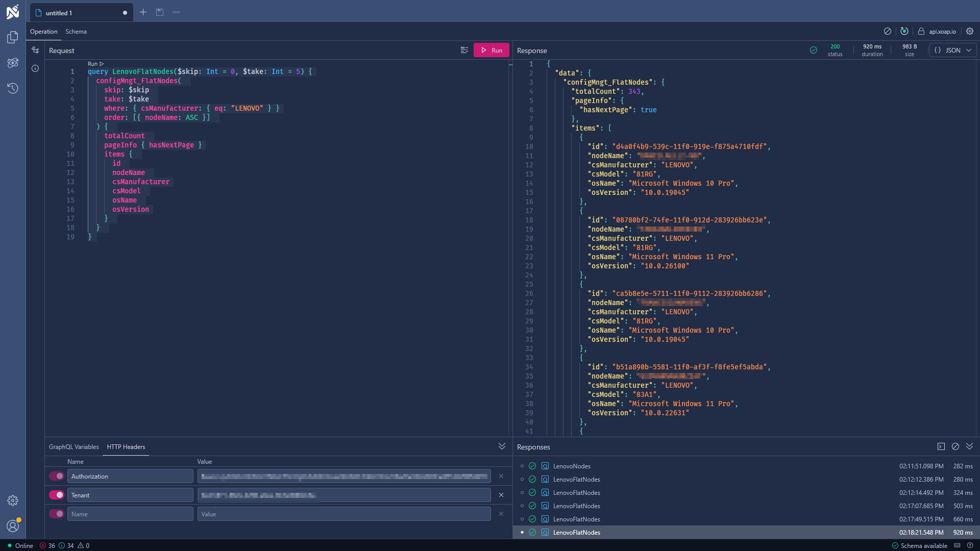Clear responses using the crossed-circle icon
The width and height of the screenshot is (980, 551).
955,446
